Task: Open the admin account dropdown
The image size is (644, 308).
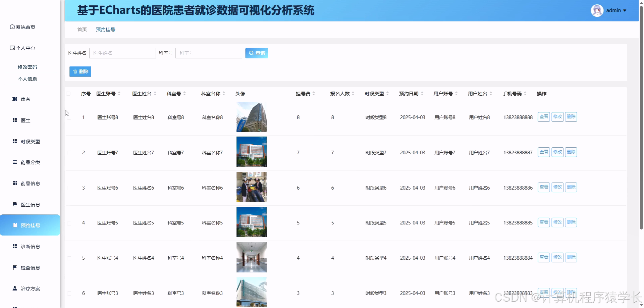Action: tap(616, 10)
